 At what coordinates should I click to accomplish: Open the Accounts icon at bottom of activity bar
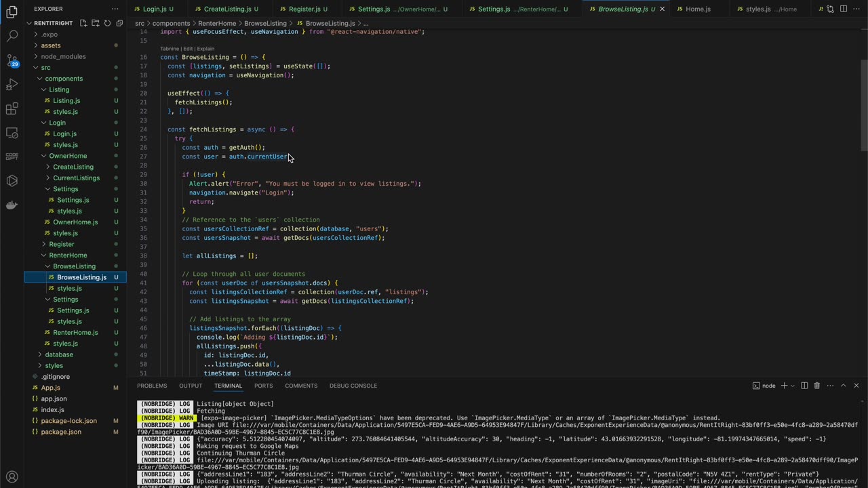(x=12, y=476)
